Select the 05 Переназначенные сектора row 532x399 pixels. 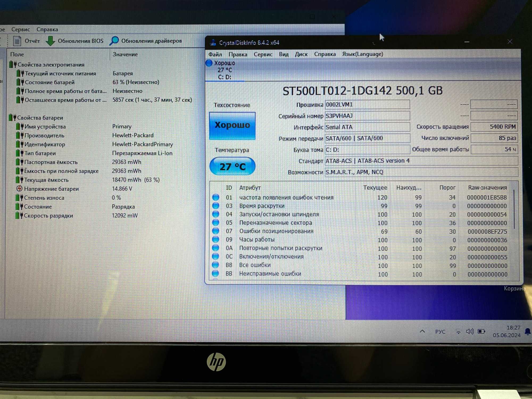[361, 223]
